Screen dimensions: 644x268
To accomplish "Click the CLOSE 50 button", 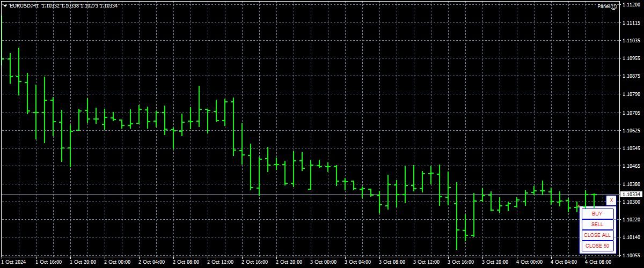I will 597,245.
